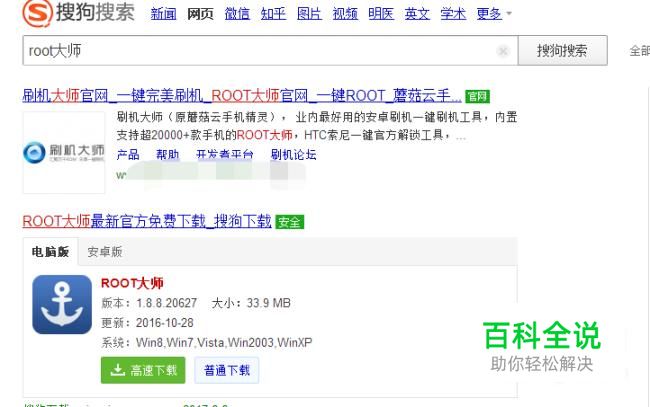Expand the 更多 dropdown menu
The image size is (650, 407).
(x=494, y=14)
